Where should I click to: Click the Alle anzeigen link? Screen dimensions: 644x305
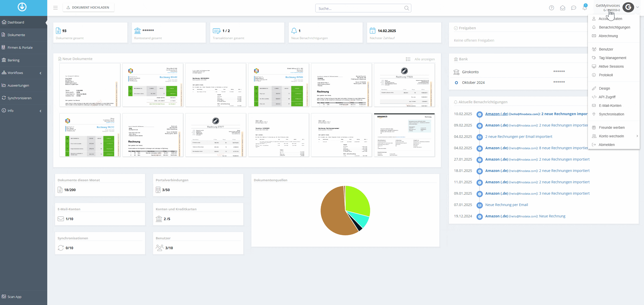pyautogui.click(x=424, y=59)
